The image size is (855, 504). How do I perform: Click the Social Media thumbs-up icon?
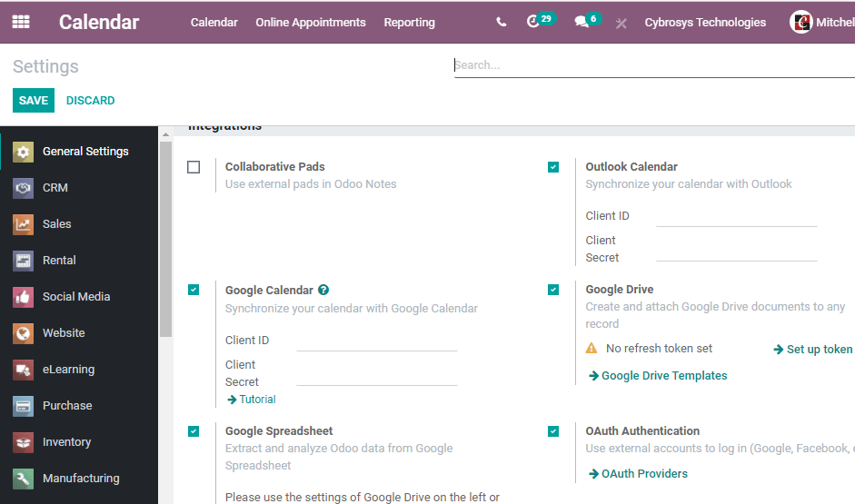coord(23,297)
